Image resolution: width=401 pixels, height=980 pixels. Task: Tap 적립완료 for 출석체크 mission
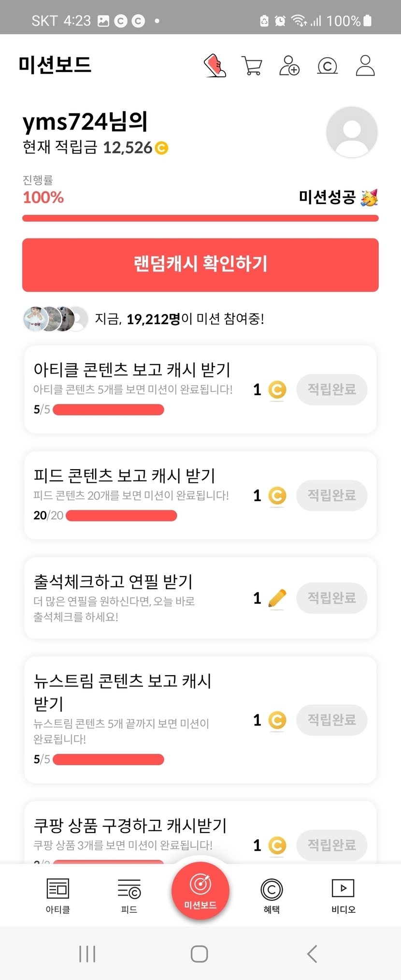[331, 598]
